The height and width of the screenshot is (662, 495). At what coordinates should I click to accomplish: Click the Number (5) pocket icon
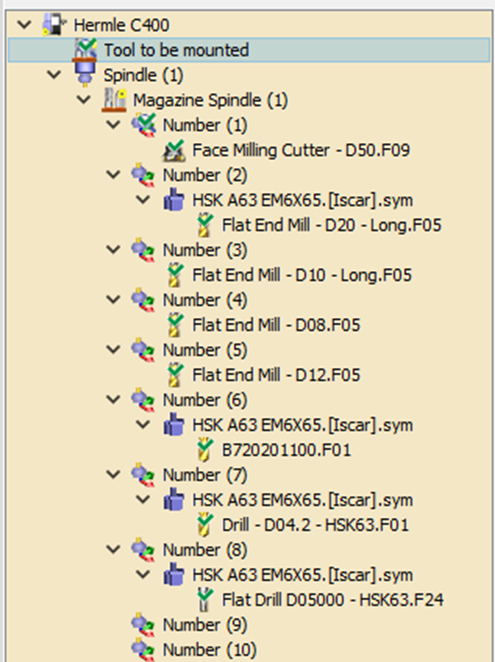click(x=143, y=350)
